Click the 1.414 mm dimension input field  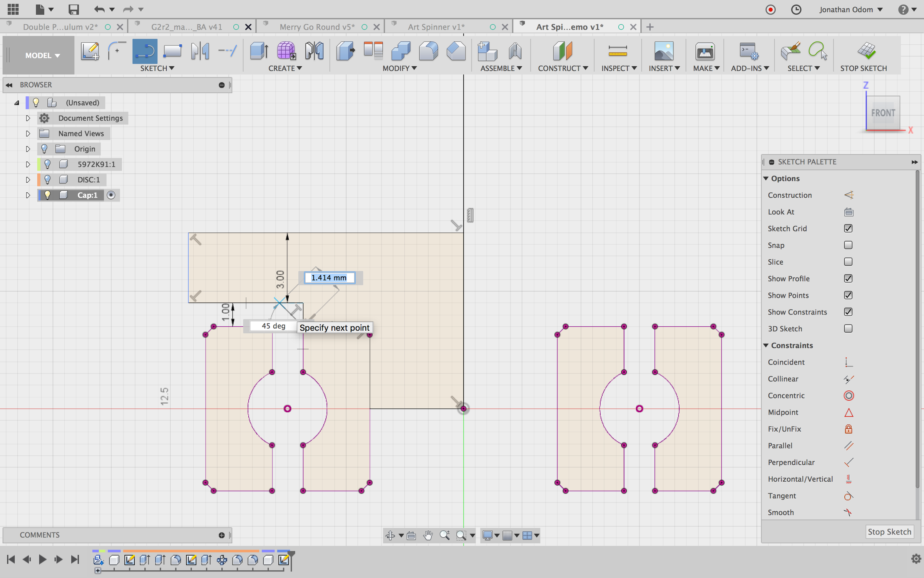329,278
